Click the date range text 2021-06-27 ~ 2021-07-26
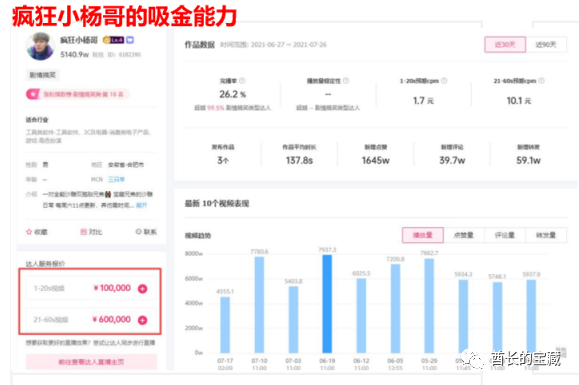Image resolution: width=579 pixels, height=385 pixels. (x=288, y=45)
